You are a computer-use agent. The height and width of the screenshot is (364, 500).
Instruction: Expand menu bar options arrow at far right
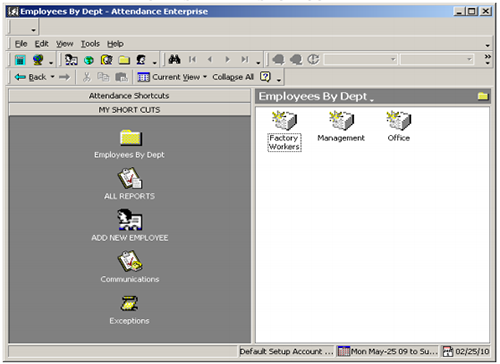488,45
